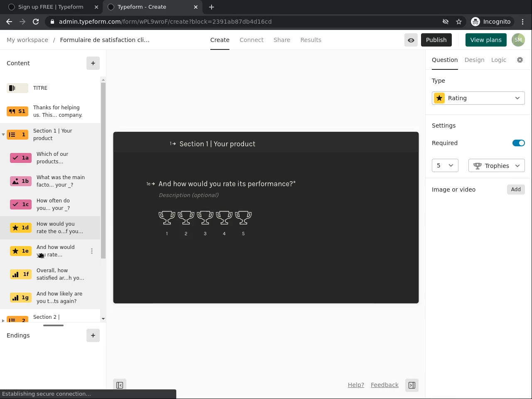This screenshot has width=532, height=399.
Task: Select question 'And how likely are you' in list
Action: 59,298
